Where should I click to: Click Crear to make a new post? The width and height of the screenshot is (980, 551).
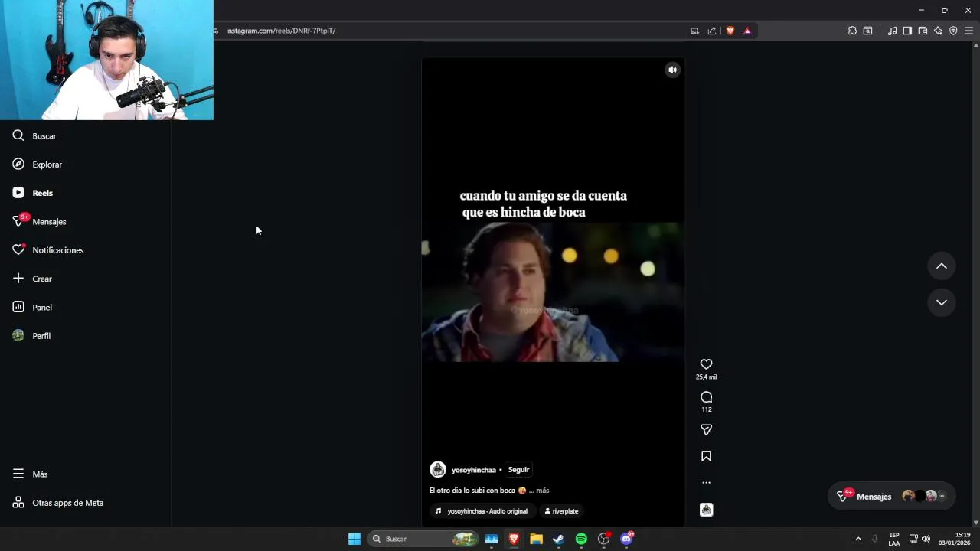(x=32, y=279)
